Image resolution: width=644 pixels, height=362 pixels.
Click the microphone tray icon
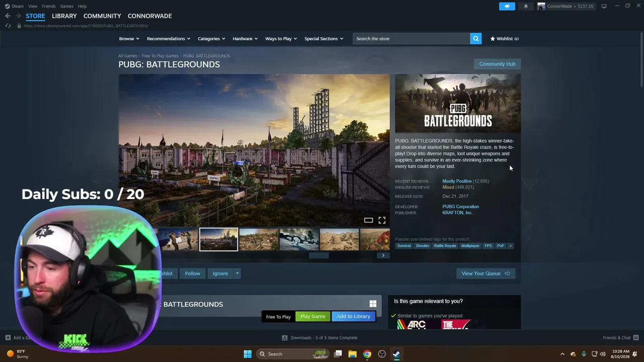[584, 354]
